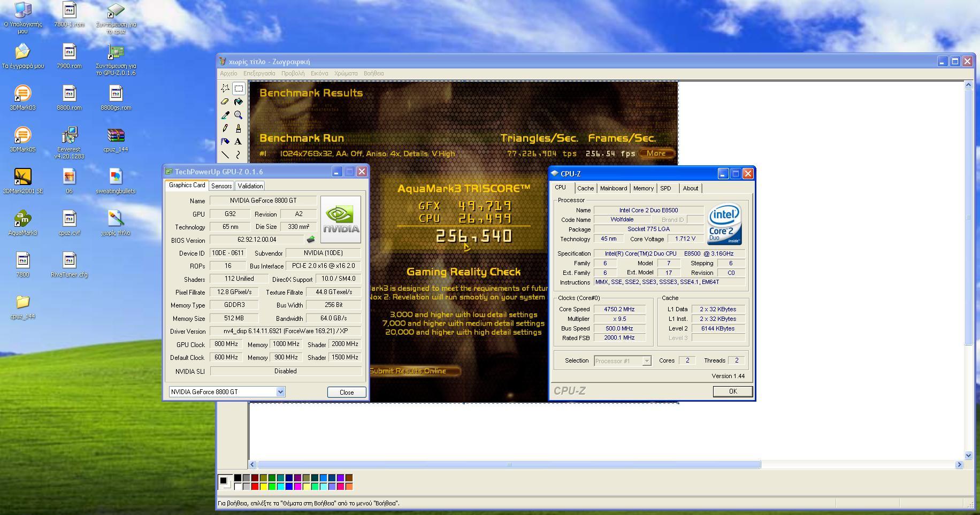
Task: Open the Processor #1 selection dropdown in CPU-Z
Action: pos(646,361)
